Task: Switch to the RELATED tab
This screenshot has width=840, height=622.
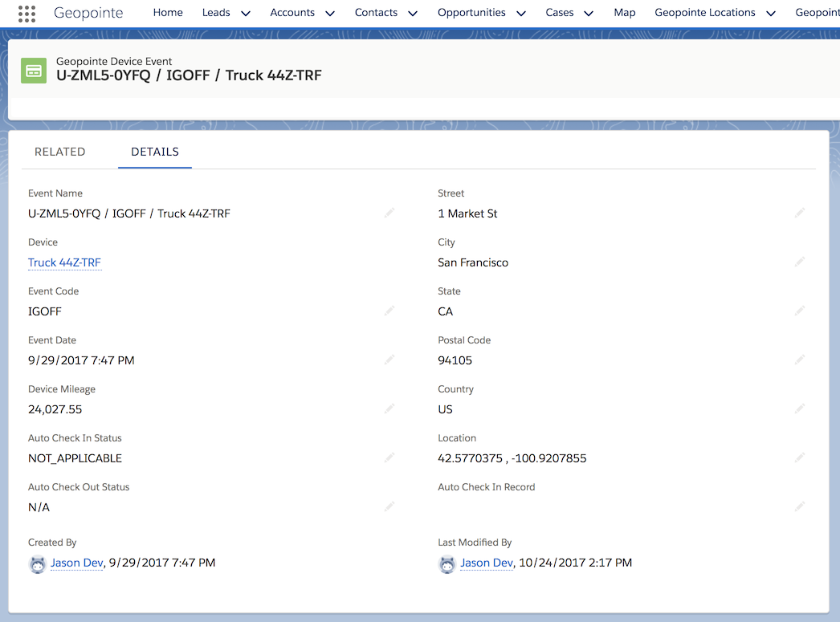Action: pos(60,152)
